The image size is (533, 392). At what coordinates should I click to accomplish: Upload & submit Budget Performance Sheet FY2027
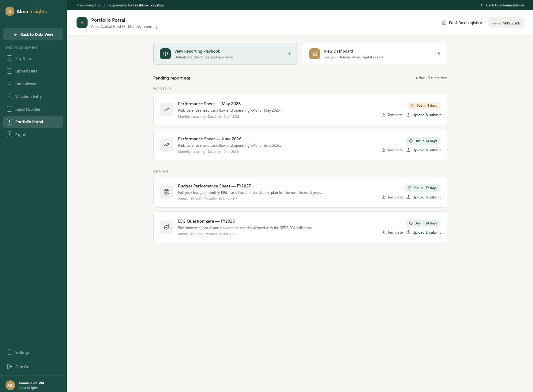coord(424,197)
